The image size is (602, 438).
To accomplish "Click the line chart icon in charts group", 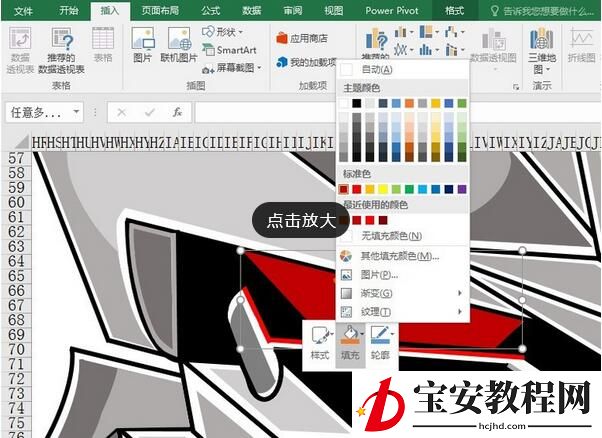I will point(401,50).
